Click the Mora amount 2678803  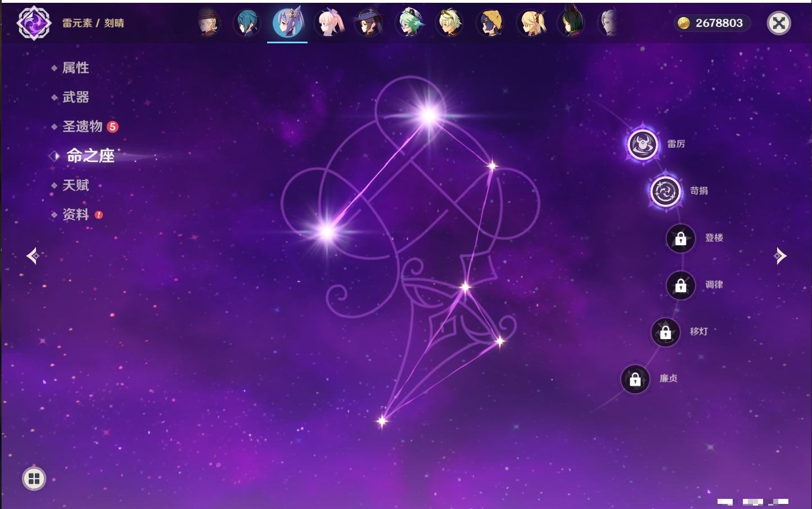coord(719,23)
